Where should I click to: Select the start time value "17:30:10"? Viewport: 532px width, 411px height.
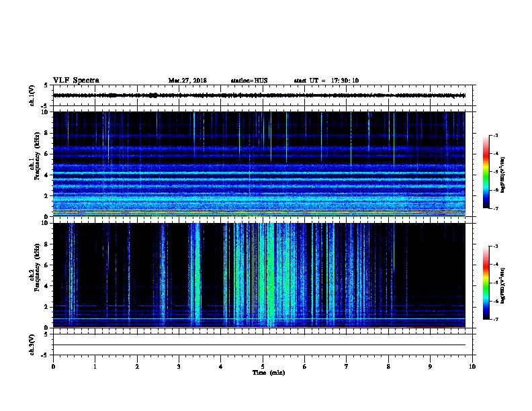pos(345,81)
